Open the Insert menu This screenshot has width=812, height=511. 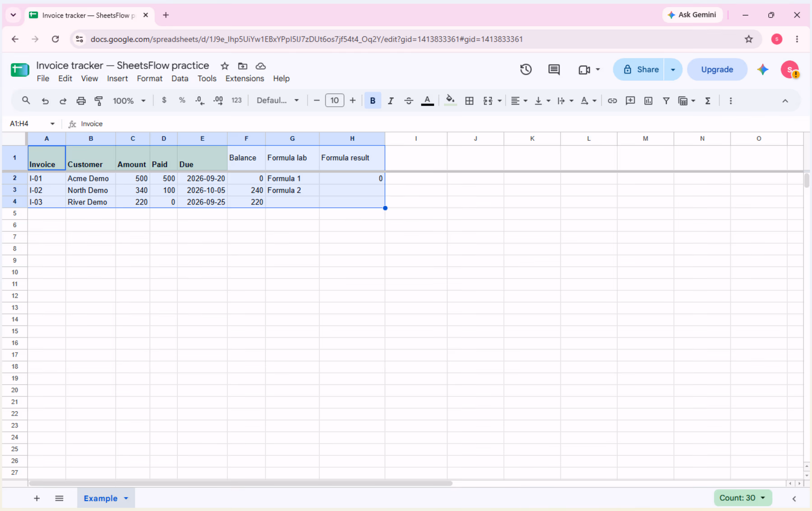pos(117,79)
